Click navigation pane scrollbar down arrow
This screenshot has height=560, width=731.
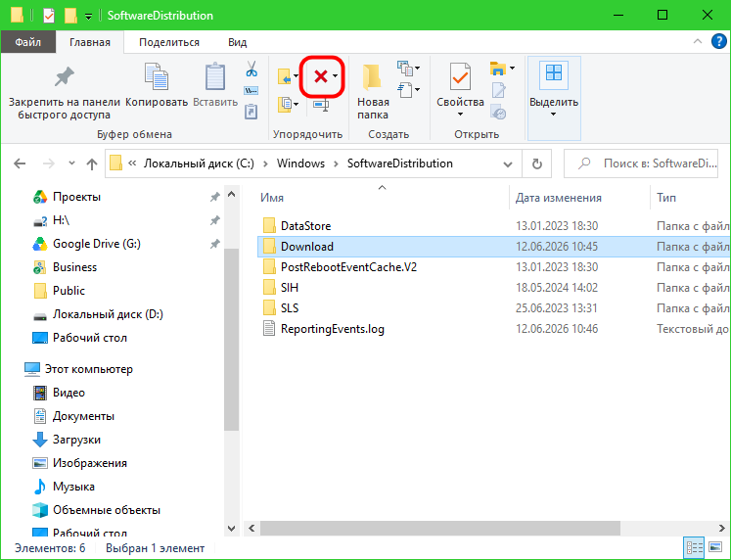pos(231,529)
